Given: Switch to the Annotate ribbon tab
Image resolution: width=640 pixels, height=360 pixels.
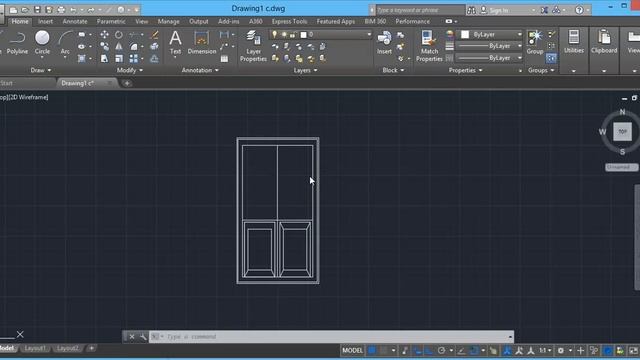Looking at the screenshot, I should tap(75, 21).
